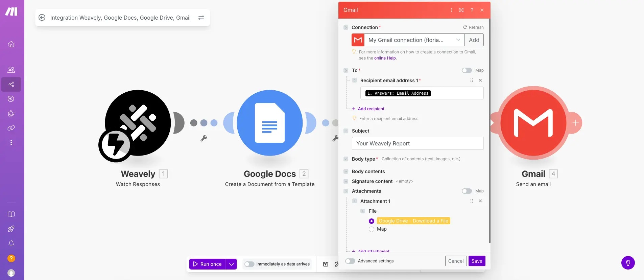Viewport: 644px width, 280px height.
Task: Toggle the Map switch for To
Action: point(467,70)
